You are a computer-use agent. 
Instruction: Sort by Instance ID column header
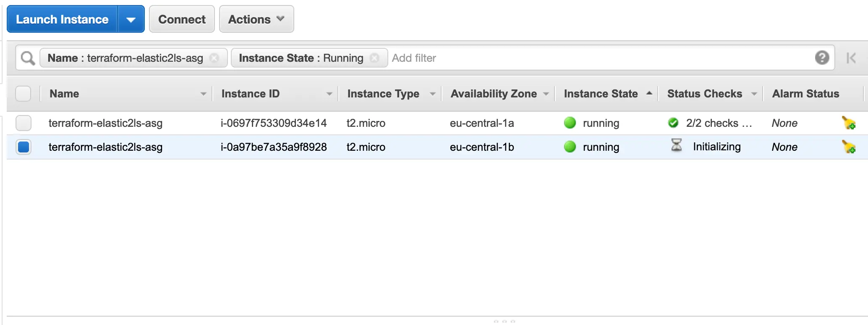click(251, 94)
